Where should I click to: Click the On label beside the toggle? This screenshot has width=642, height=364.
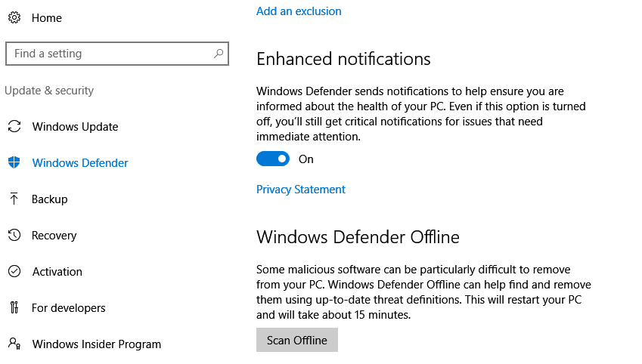tap(305, 159)
